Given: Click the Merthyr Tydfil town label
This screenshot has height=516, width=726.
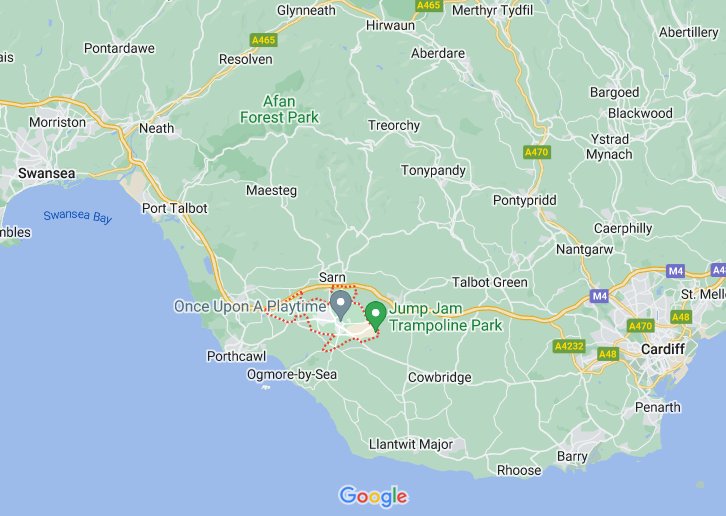Looking at the screenshot, I should coord(493,10).
